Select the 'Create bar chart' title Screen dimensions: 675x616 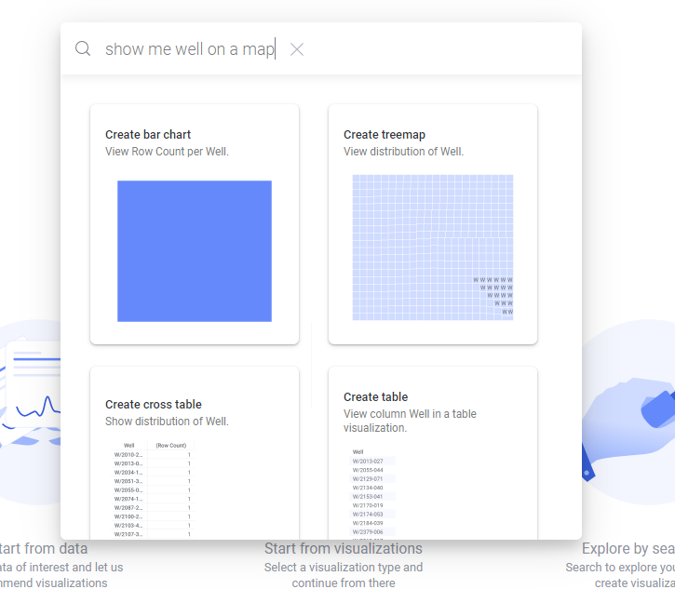(148, 135)
